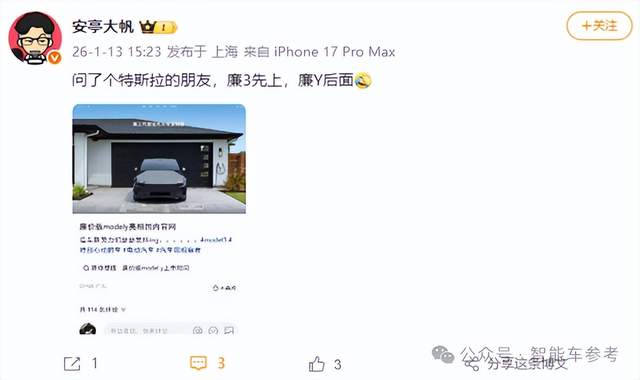Expand the 共114条评论 dropdown arrow
Viewport: 640px width, 380px height.
pos(124,310)
